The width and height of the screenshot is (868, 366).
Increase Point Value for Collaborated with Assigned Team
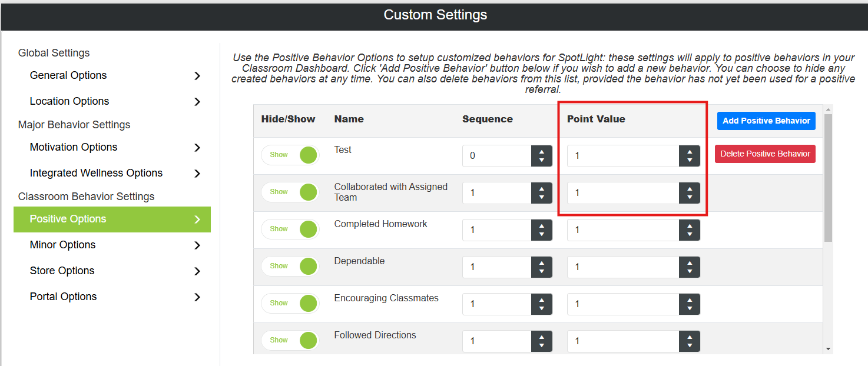point(690,188)
